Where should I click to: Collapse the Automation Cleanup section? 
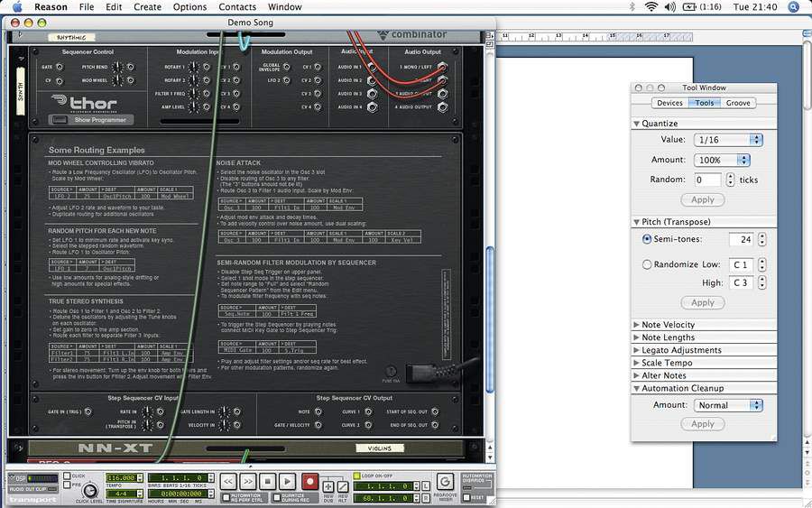[x=636, y=388]
